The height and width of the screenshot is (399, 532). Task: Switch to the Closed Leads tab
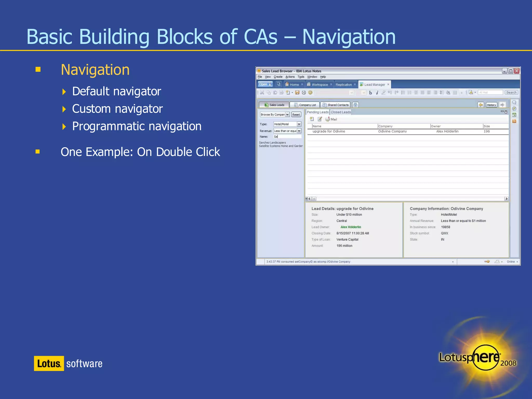[x=341, y=112]
